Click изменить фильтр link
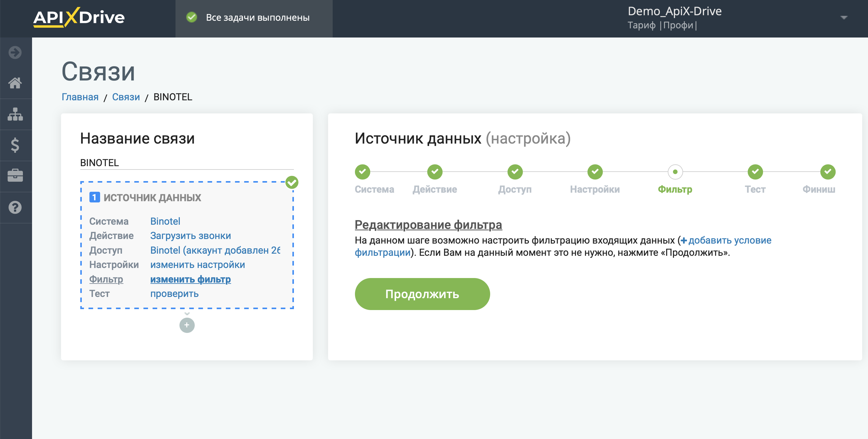 pos(190,279)
